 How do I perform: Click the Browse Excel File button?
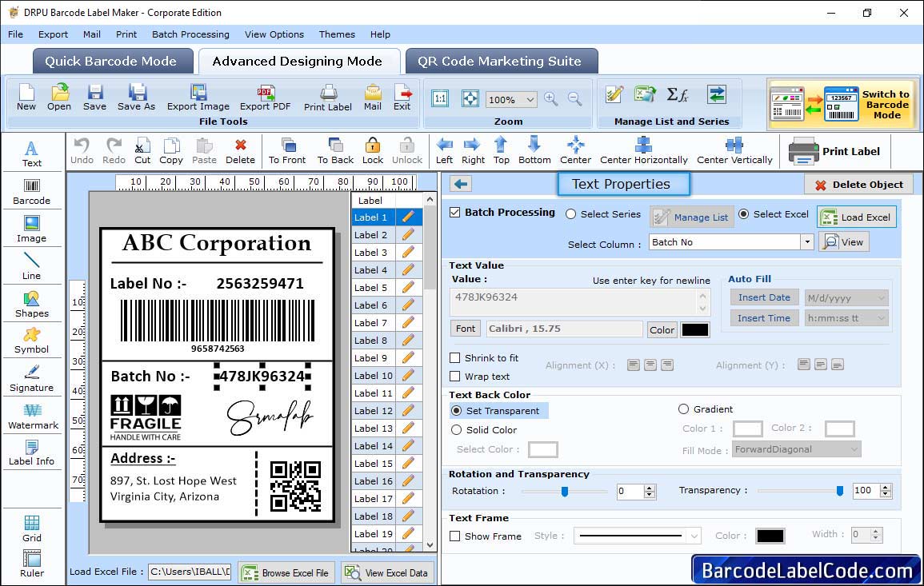(286, 572)
